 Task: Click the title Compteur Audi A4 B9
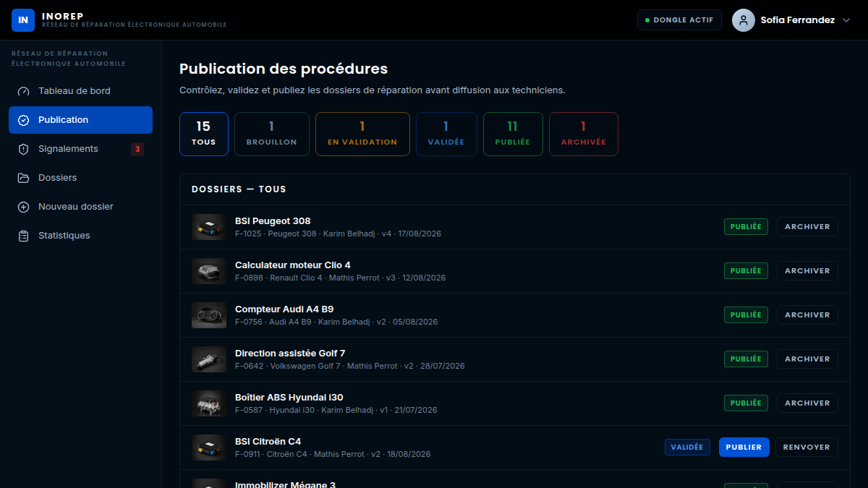coord(284,309)
